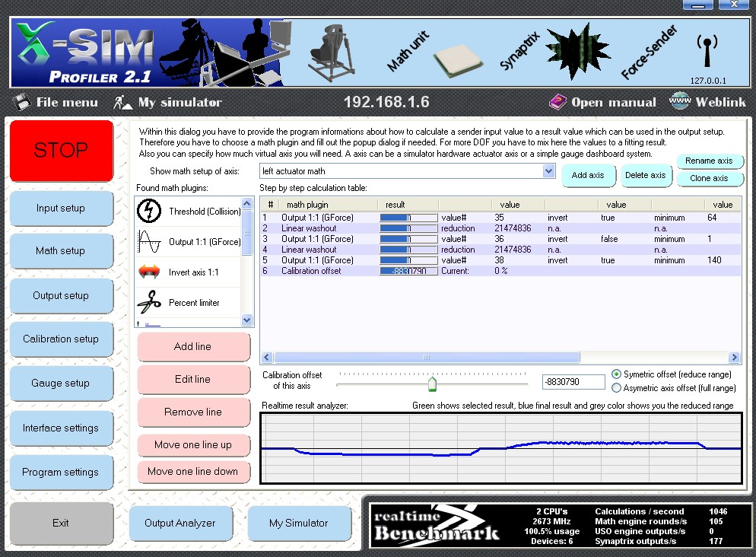Click the Open manual book icon
The width and height of the screenshot is (756, 557).
(x=557, y=102)
